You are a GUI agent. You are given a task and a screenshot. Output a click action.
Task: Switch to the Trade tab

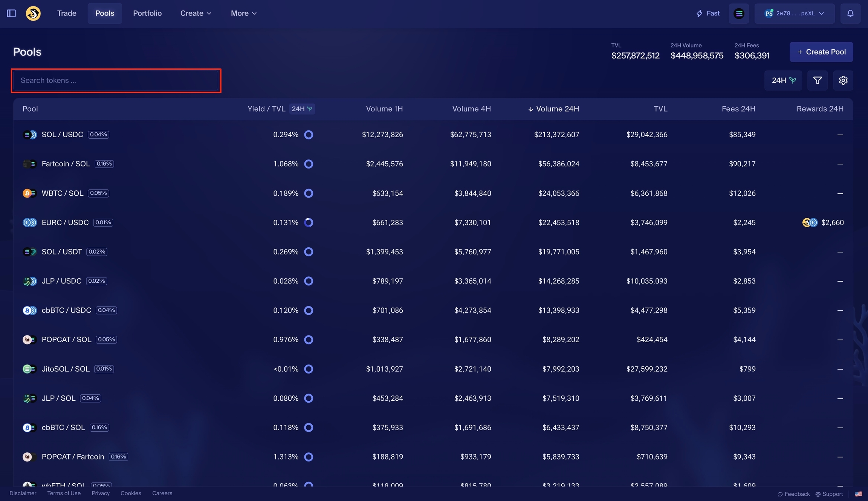click(x=67, y=13)
